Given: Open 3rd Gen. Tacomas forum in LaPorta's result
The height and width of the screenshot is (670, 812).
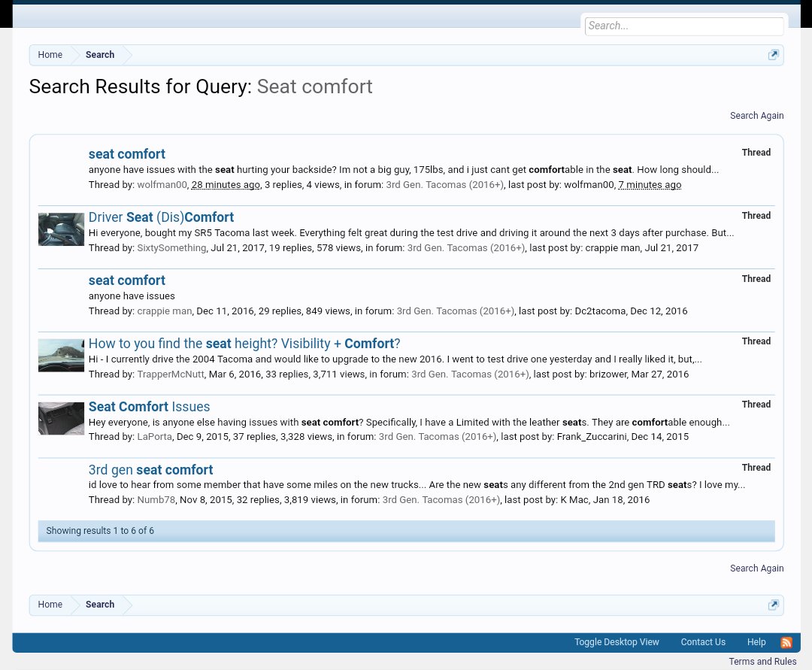Looking at the screenshot, I should pos(438,436).
